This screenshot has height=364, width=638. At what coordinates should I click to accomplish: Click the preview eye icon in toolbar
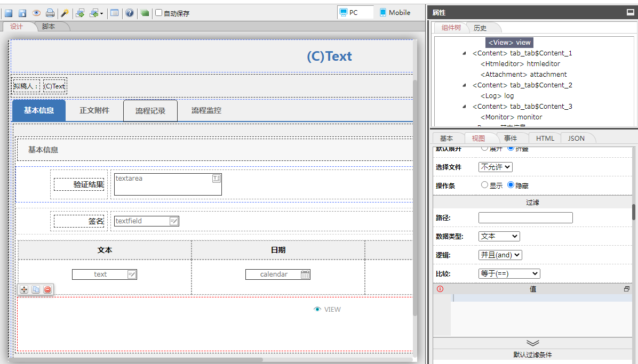click(x=36, y=13)
